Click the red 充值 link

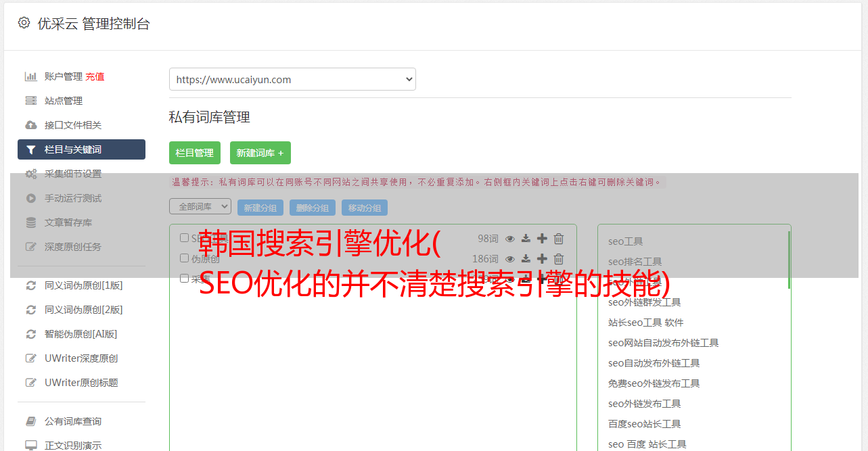pos(95,76)
